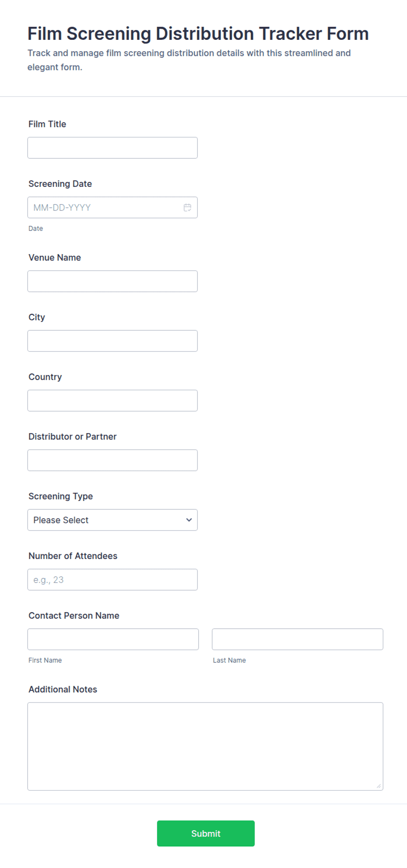Click the Contact Person Name label

tap(74, 616)
